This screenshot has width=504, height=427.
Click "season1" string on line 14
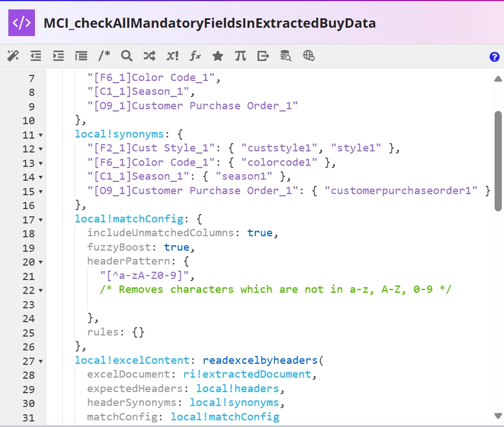244,176
